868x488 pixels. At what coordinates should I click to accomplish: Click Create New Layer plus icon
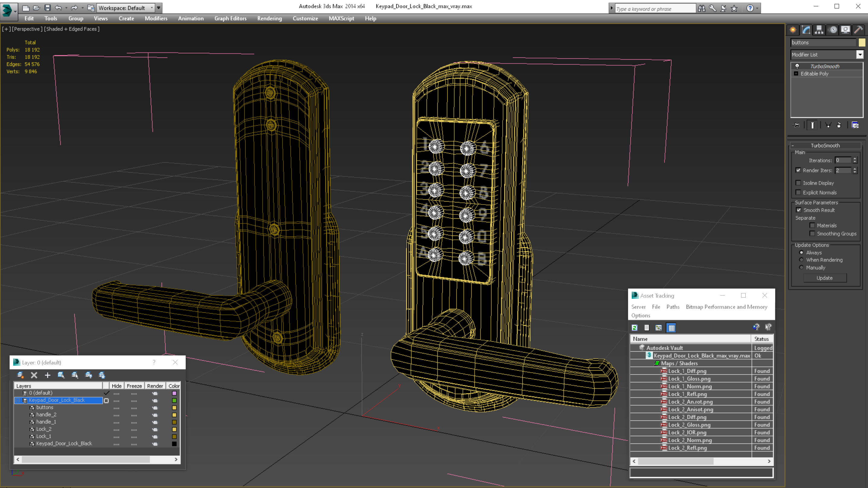tap(48, 375)
